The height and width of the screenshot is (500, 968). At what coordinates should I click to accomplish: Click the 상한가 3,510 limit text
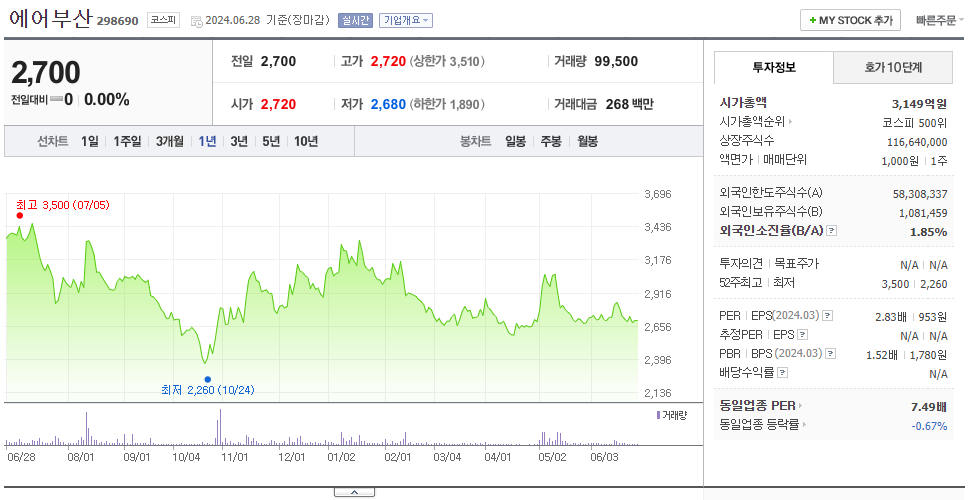tap(447, 62)
